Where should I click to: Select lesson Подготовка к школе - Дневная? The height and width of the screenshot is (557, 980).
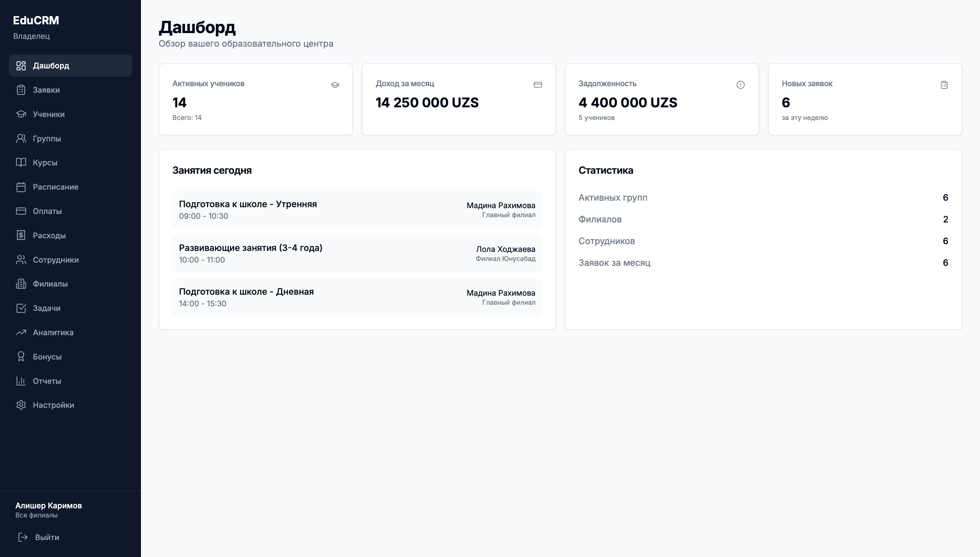(x=357, y=297)
